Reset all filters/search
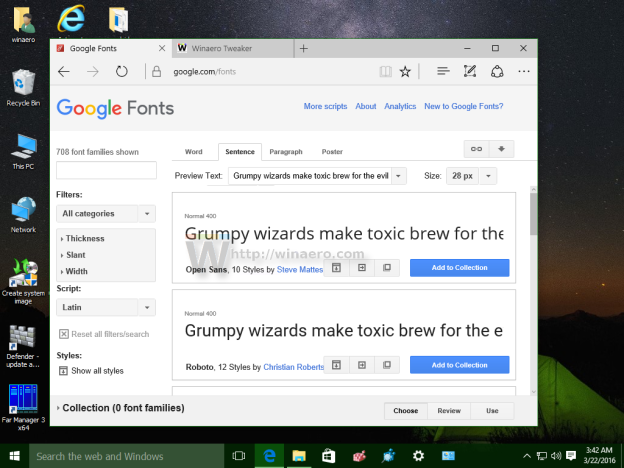Screen dimensions: 624x468 pyautogui.click(x=104, y=334)
